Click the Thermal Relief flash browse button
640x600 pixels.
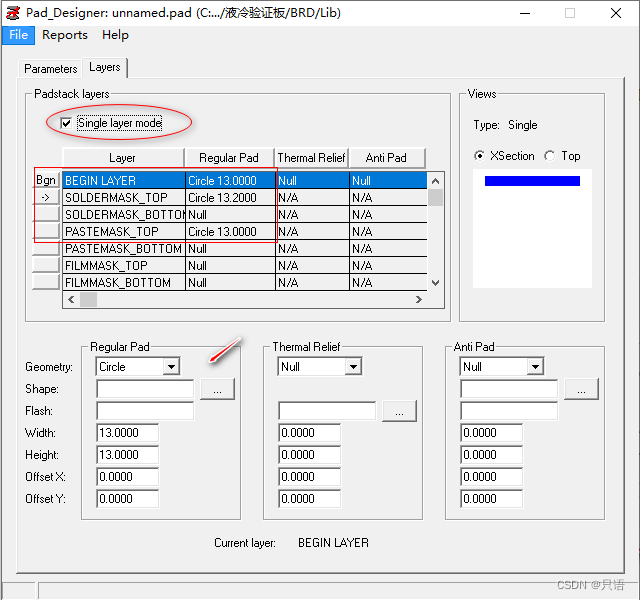(x=399, y=411)
